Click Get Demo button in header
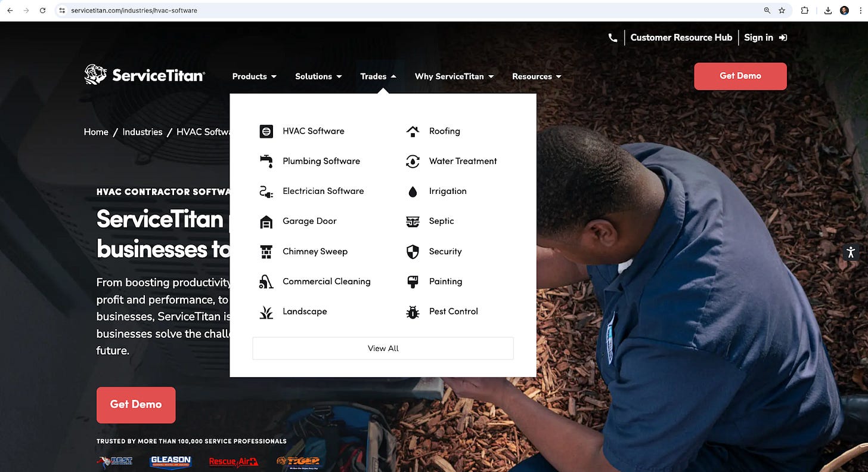 pos(740,76)
